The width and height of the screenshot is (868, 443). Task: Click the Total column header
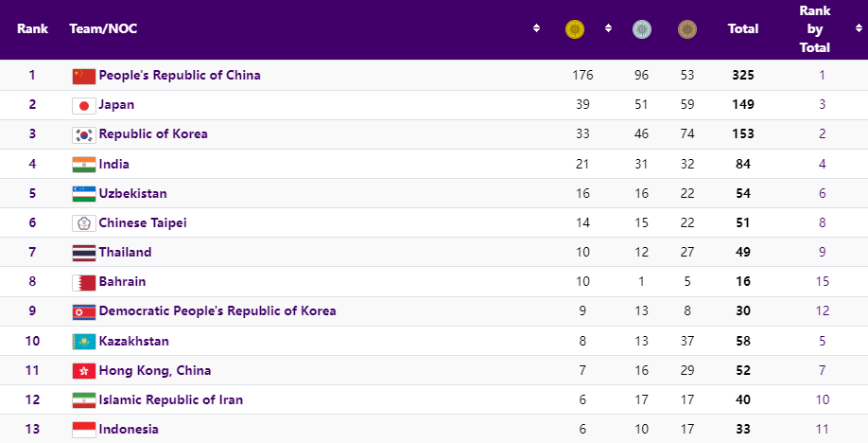pos(743,28)
